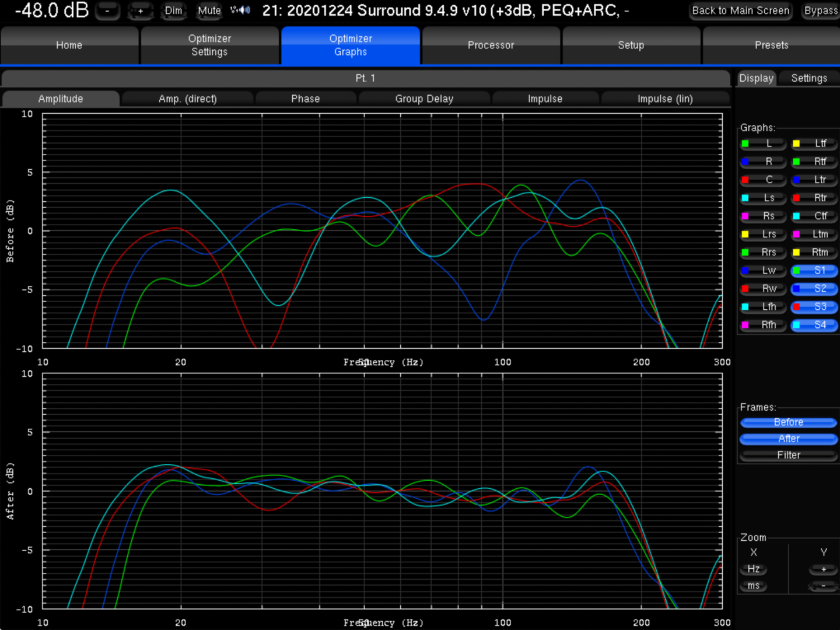Switch to the Group Delay tab

(x=424, y=99)
